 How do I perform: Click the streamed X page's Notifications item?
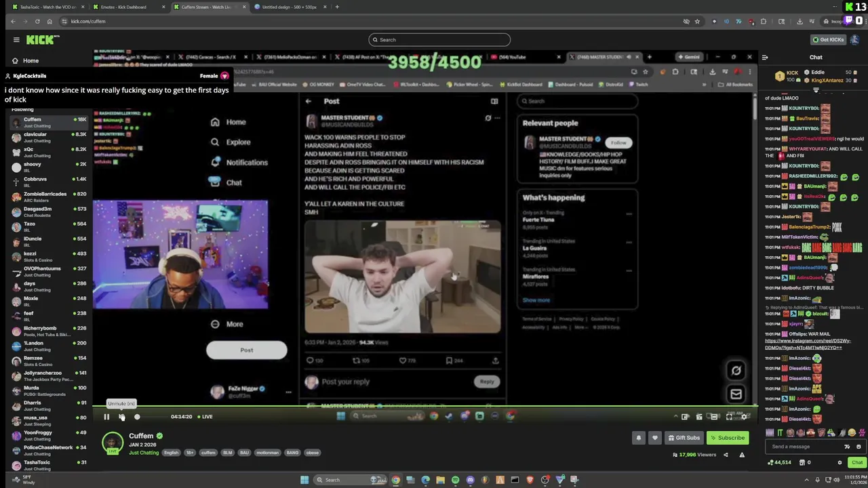coord(239,163)
